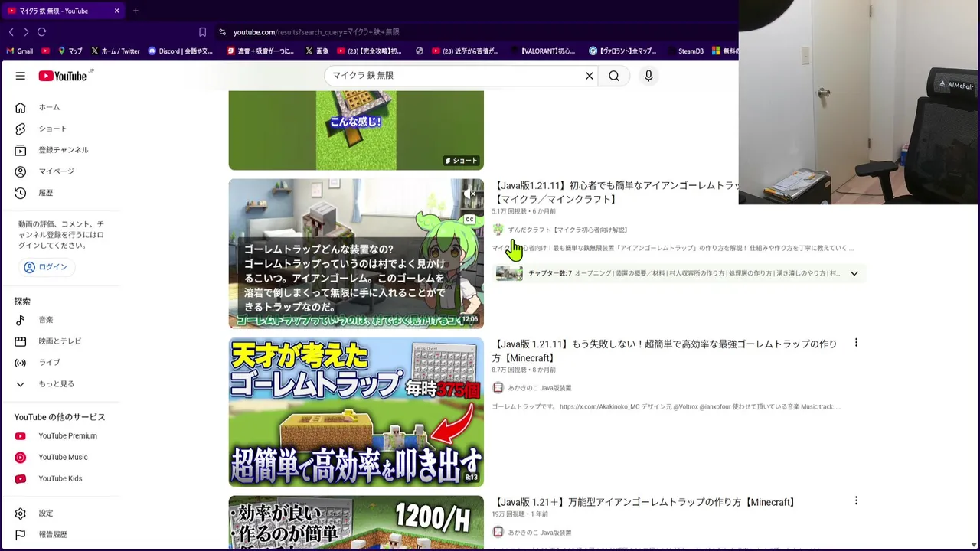Image resolution: width=980 pixels, height=551 pixels.
Task: Open the あかきのこ channel under 最強ゴーレムトラップ video
Action: tap(540, 388)
